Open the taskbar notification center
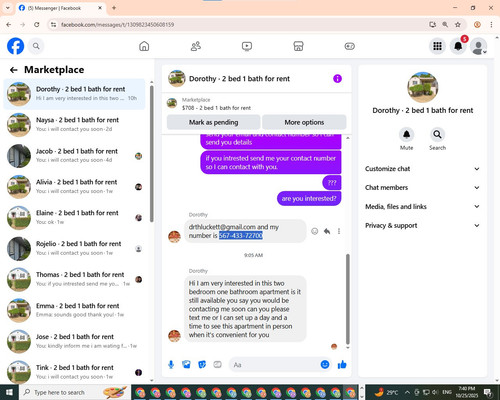 (488, 392)
